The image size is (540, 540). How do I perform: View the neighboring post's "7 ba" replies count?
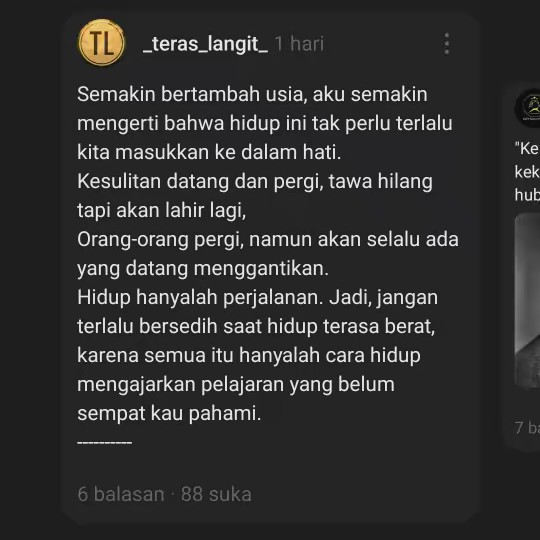527,428
